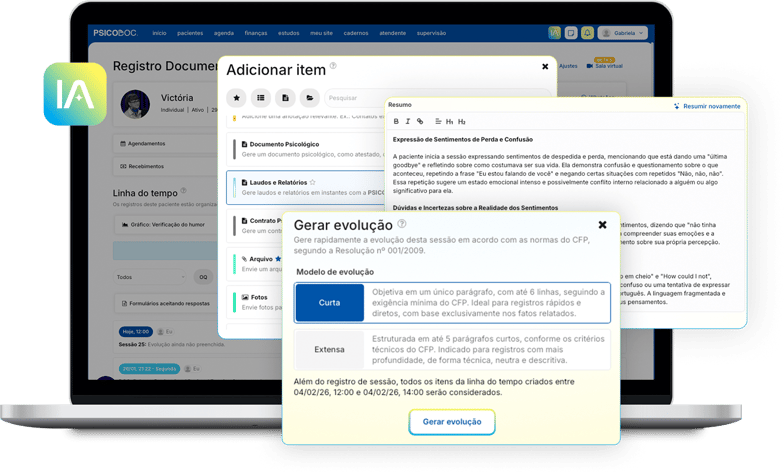Screen dimensions: 784x472
Task: Open the supervisão menu
Action: click(x=431, y=33)
